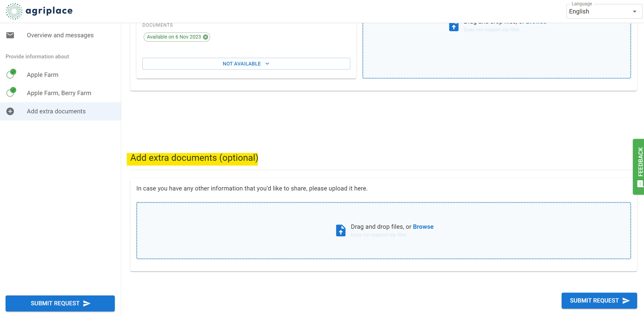Screen dimensions: 644x316
Task: Click the extra documents drag and drop zone
Action: click(x=383, y=231)
